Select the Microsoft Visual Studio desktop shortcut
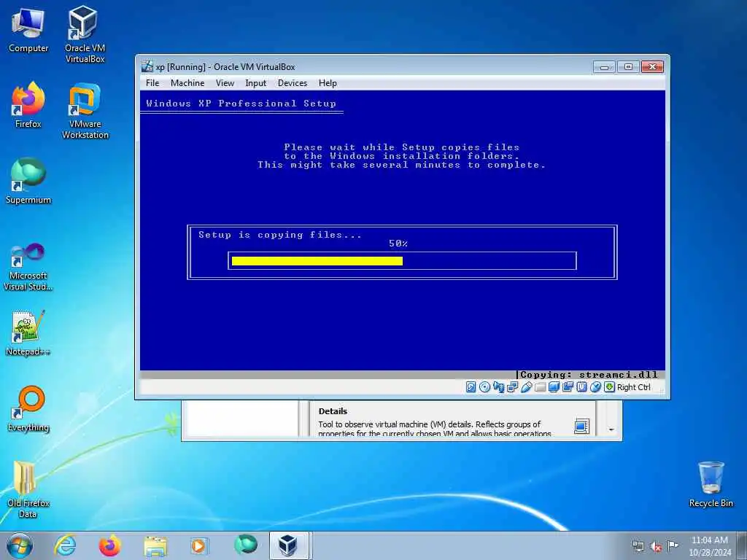 click(28, 267)
